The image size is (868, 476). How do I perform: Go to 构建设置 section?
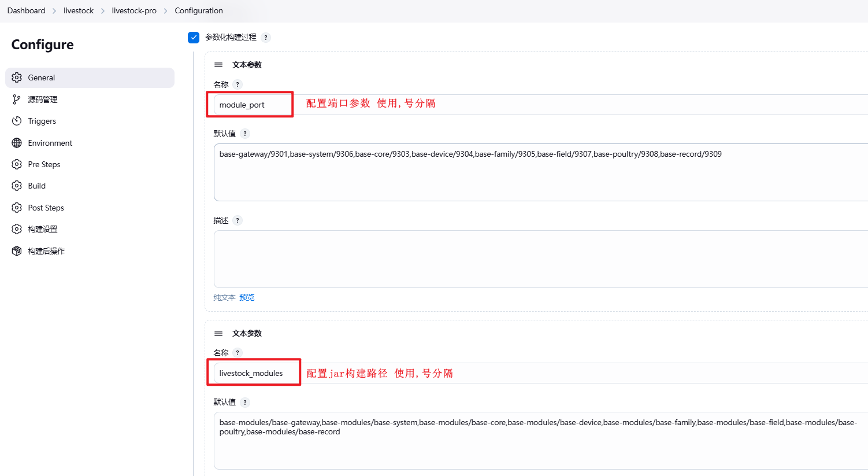click(90, 229)
